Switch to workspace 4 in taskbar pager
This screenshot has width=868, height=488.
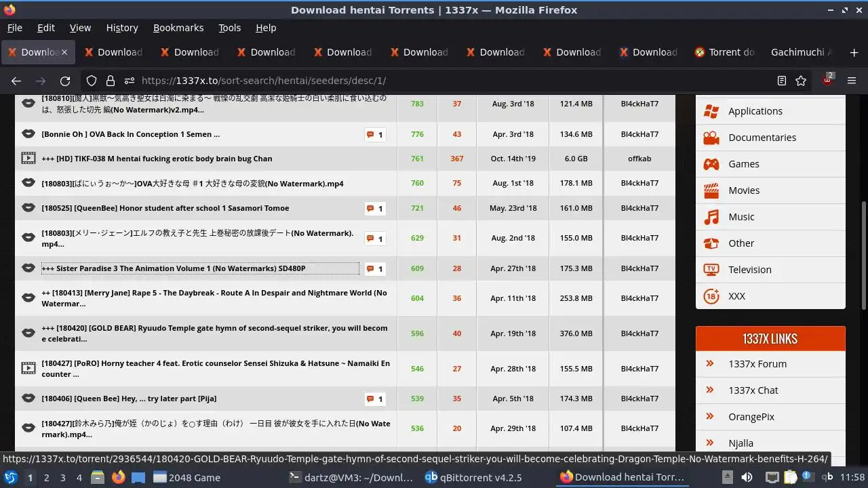(x=79, y=478)
